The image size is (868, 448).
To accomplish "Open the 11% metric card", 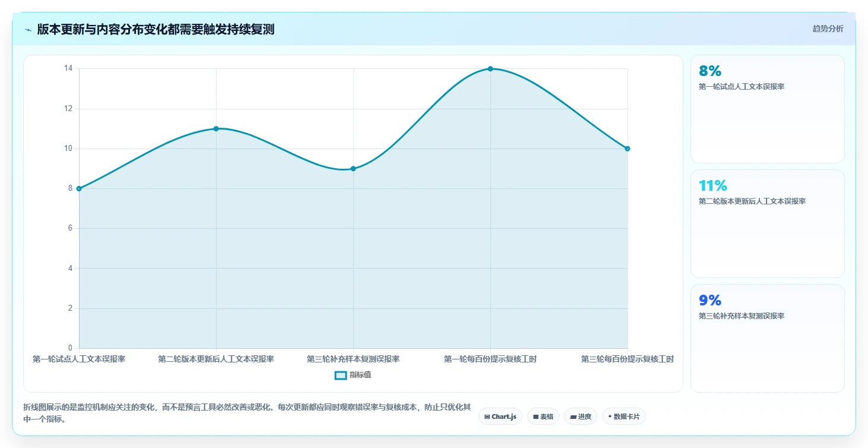I will pyautogui.click(x=767, y=223).
